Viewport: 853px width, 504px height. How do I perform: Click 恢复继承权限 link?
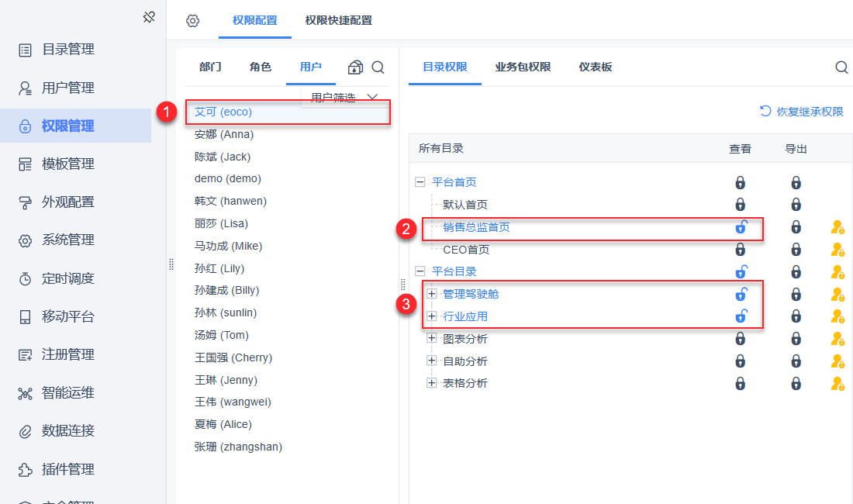coord(802,112)
